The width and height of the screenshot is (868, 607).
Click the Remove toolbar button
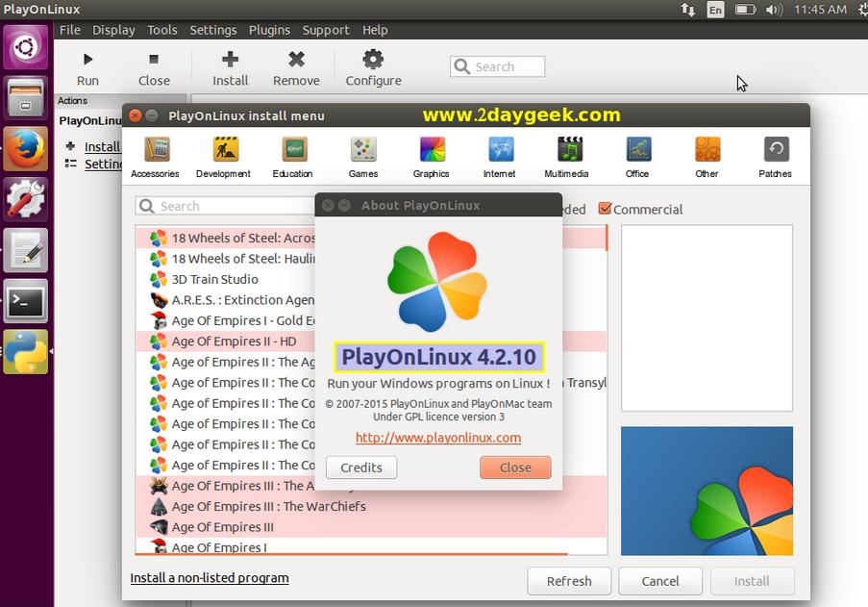tap(296, 69)
